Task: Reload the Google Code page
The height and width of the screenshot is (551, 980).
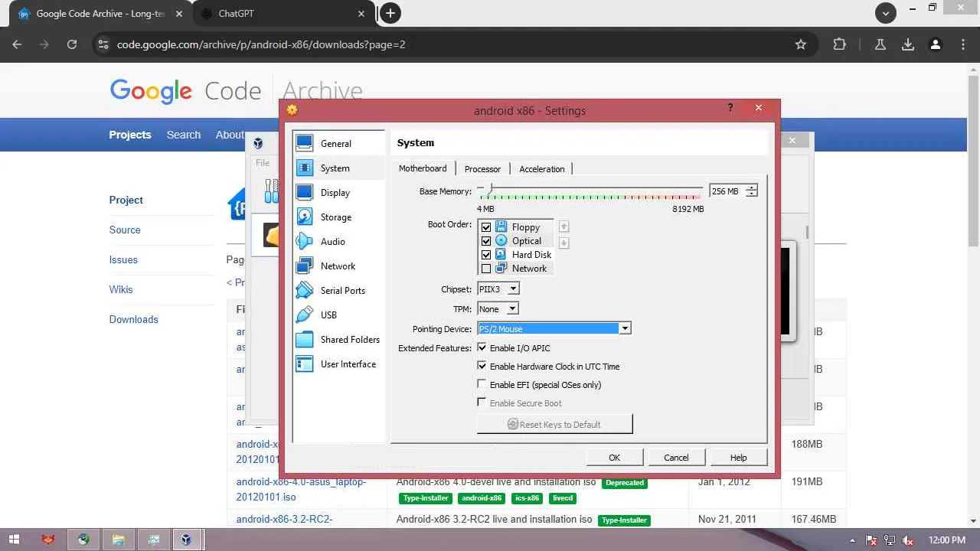Action: coord(72,44)
